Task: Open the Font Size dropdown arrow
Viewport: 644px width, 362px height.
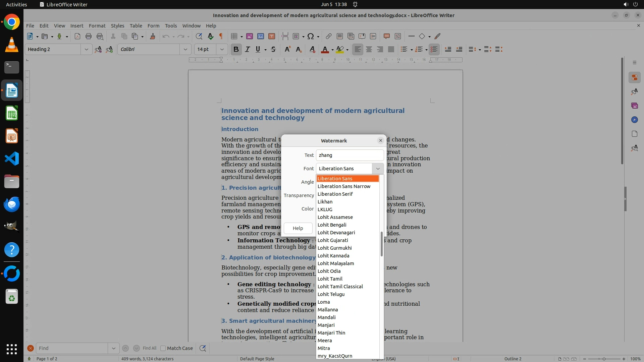Action: (222, 49)
